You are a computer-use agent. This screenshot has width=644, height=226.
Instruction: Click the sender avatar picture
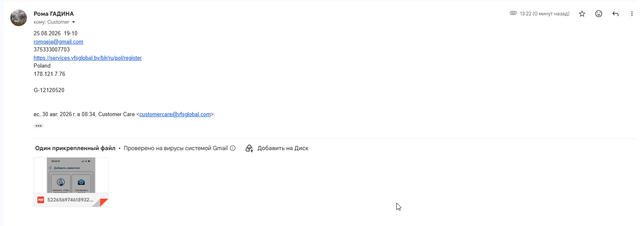pos(19,18)
